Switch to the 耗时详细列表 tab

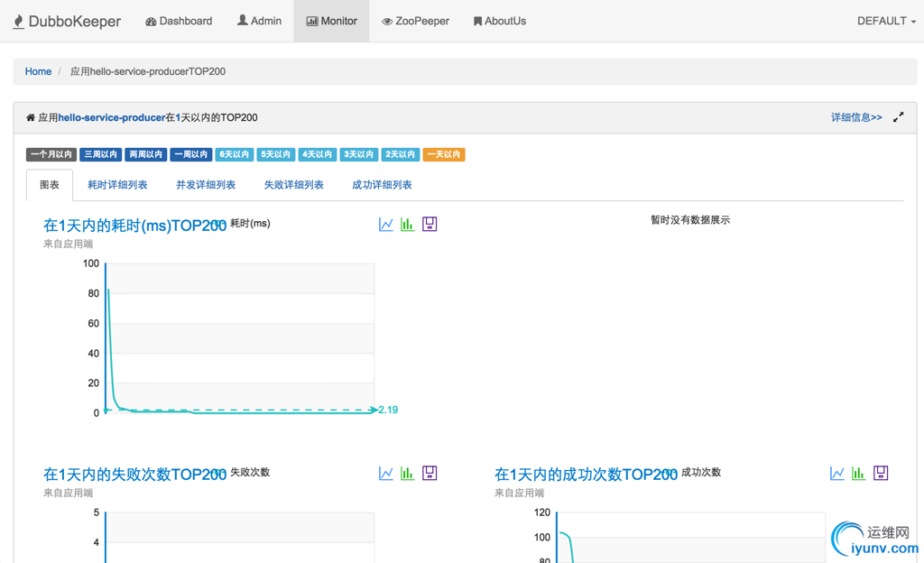[117, 185]
